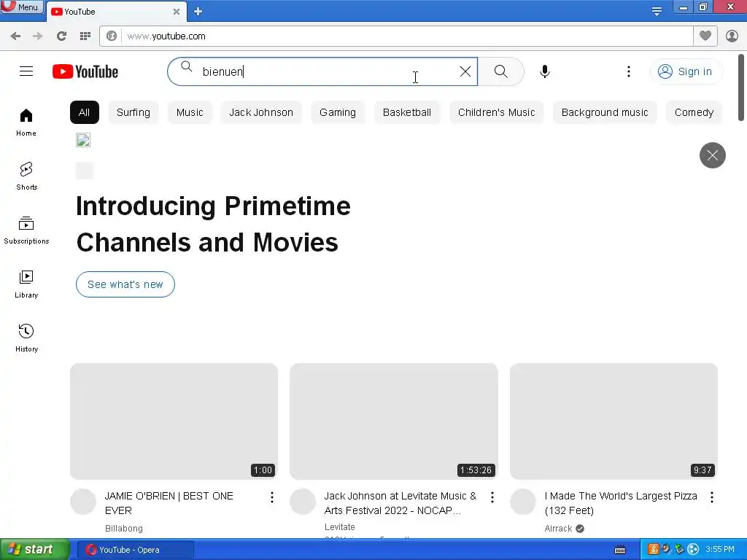The height and width of the screenshot is (560, 747).
Task: Open Opera Speed Dial grid icon
Action: [85, 36]
